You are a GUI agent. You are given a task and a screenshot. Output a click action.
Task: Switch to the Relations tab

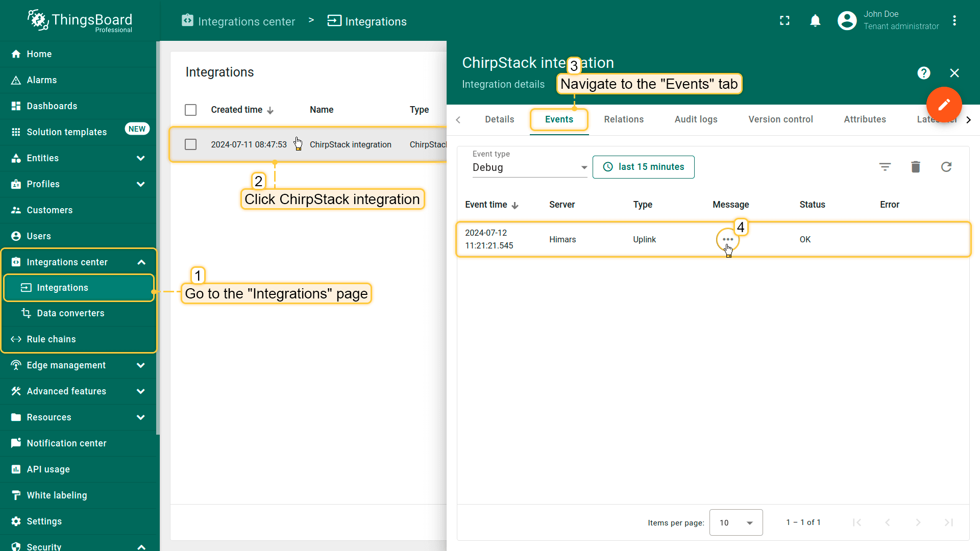pyautogui.click(x=624, y=119)
